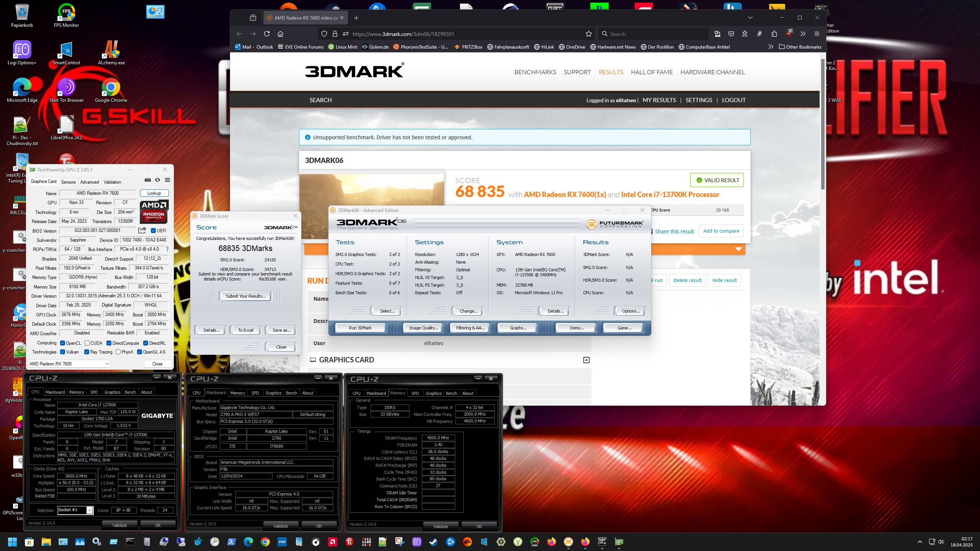The height and width of the screenshot is (551, 980).
Task: Toggle OpenCL checkbox in GPU-Z
Action: 62,343
